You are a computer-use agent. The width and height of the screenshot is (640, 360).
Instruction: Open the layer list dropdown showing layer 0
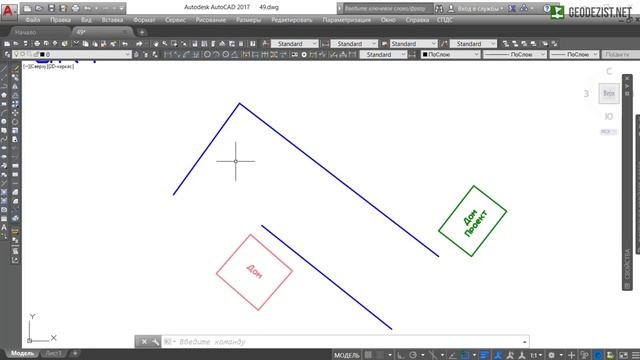[x=72, y=54]
